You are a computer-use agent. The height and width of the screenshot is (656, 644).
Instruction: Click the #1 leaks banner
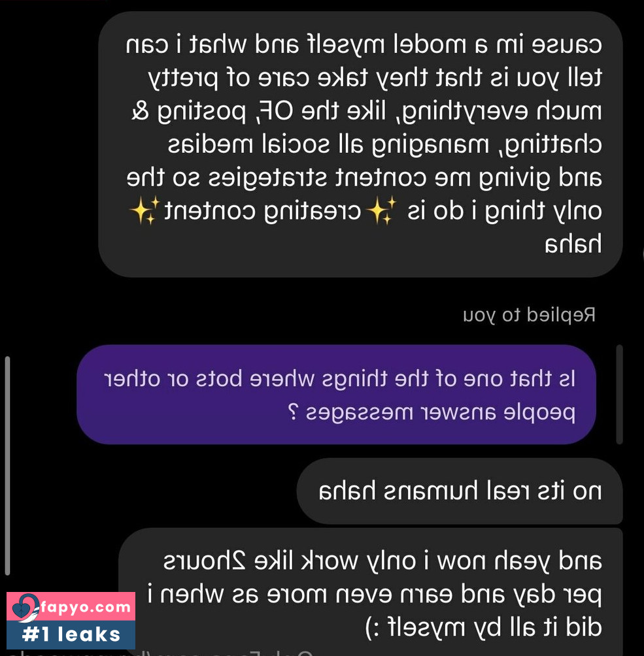coord(71,634)
